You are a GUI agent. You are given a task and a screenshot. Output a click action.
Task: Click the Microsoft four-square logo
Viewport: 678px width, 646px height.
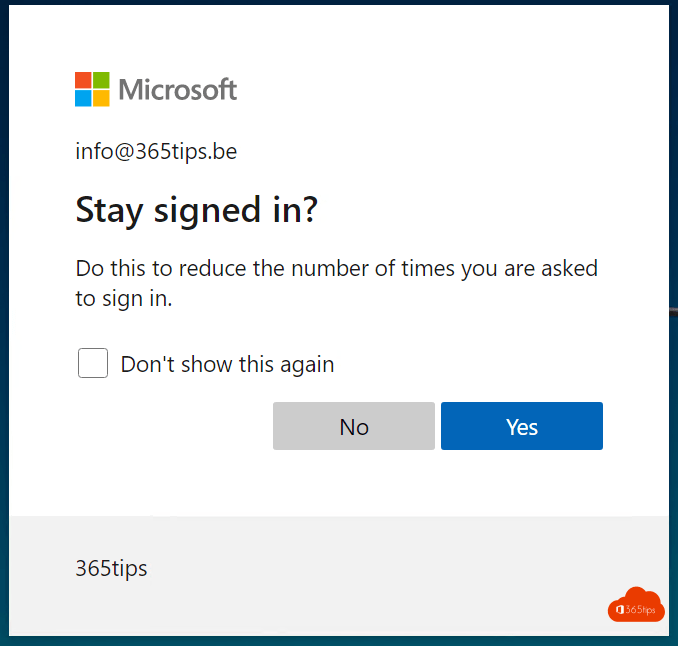click(x=92, y=89)
